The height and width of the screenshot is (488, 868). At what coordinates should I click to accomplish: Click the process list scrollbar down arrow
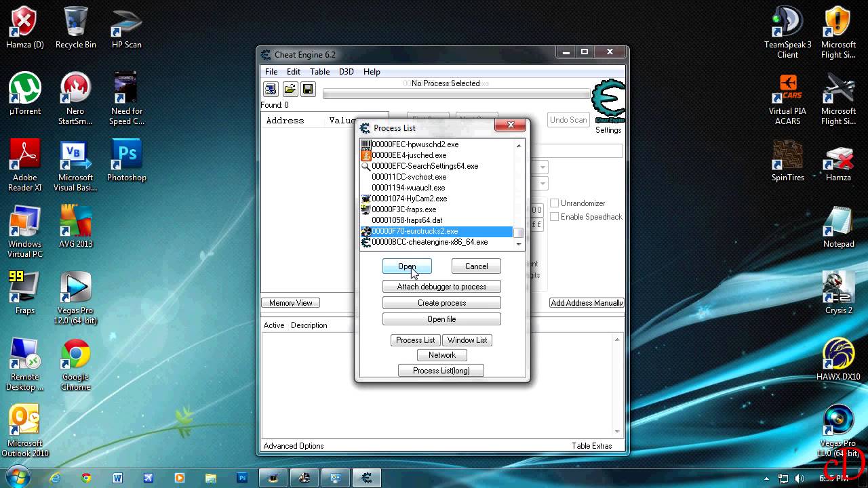click(x=519, y=243)
